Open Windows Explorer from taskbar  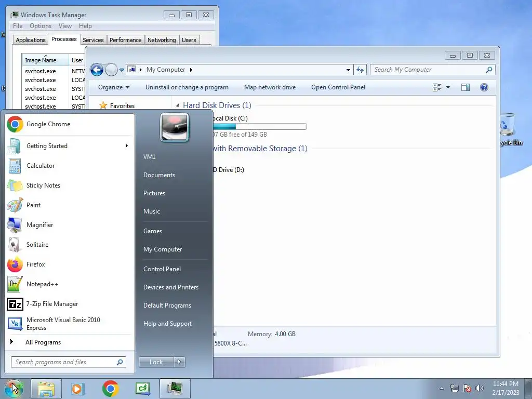(x=46, y=389)
